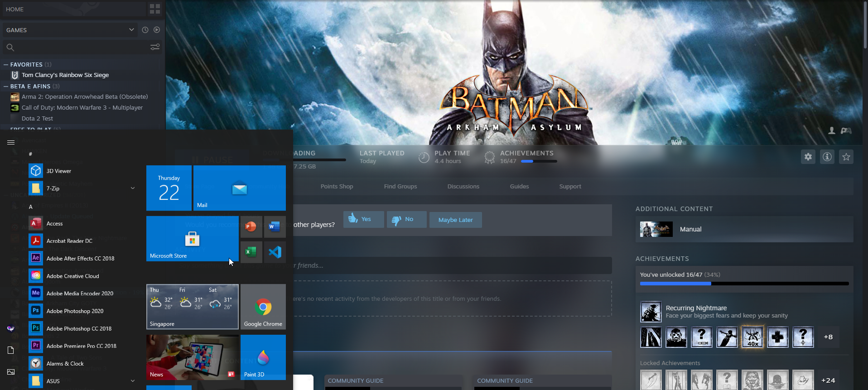Open the Games dropdown in library

click(131, 30)
